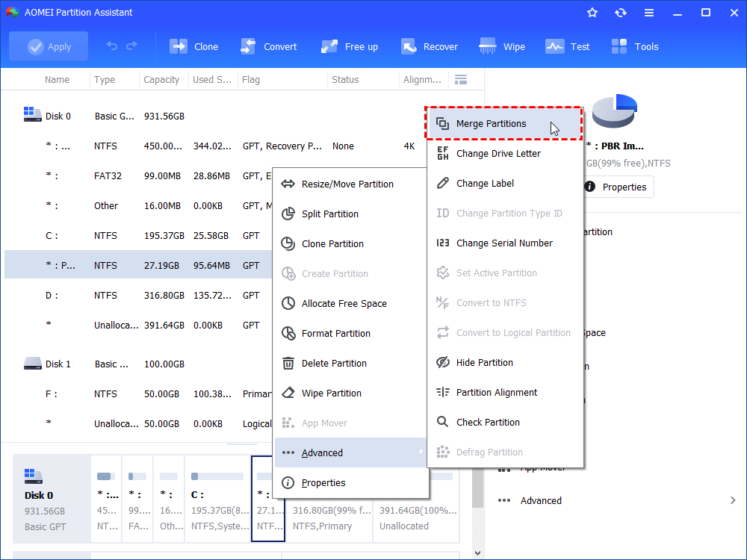The width and height of the screenshot is (747, 560).
Task: Choose Split Partition
Action: pos(350,214)
